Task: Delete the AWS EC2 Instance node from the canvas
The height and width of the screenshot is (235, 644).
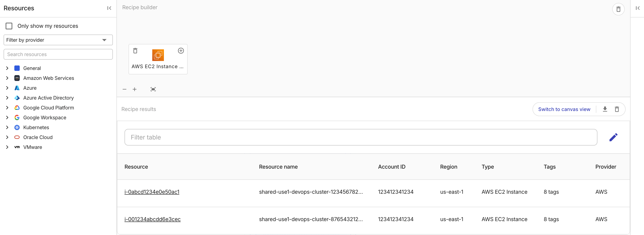Action: coord(135,50)
